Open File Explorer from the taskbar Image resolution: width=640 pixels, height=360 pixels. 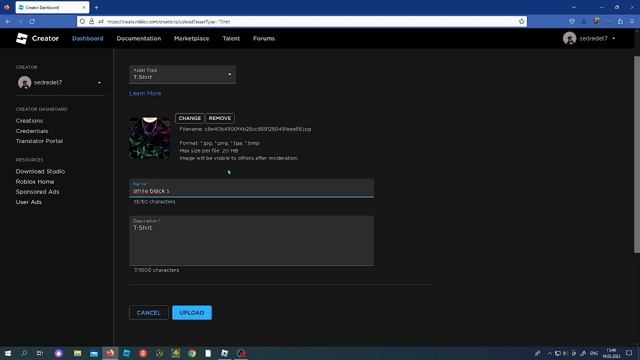click(x=78, y=353)
